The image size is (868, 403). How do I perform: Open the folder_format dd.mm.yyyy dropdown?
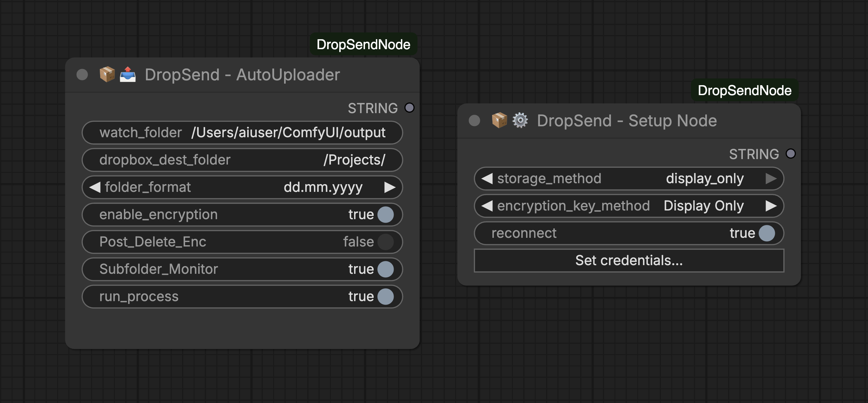click(242, 187)
